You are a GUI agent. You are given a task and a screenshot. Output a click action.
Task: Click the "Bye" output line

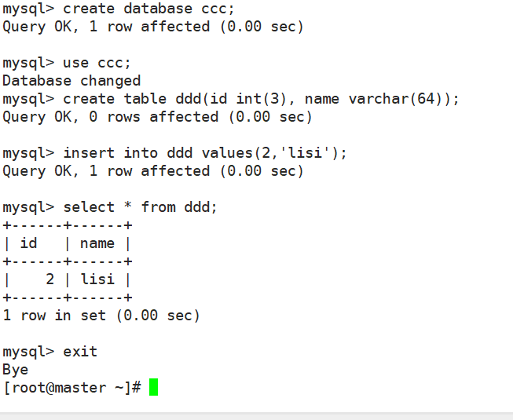(16, 369)
